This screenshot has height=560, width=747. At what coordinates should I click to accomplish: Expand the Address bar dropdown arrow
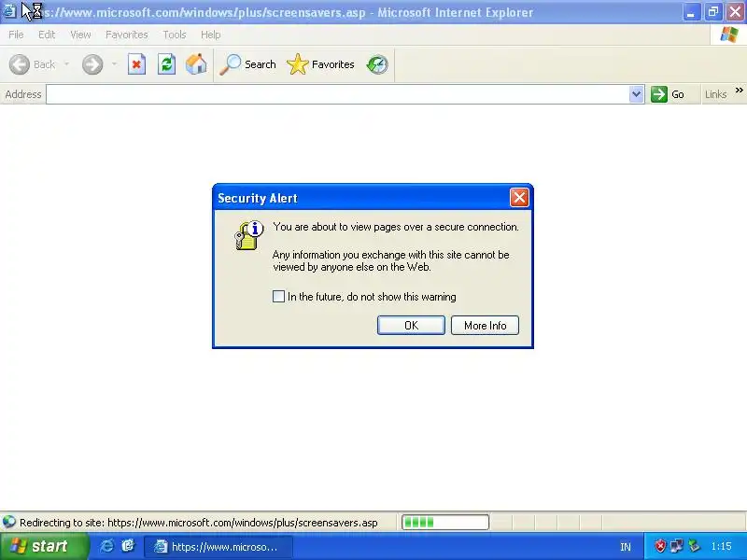coord(636,94)
